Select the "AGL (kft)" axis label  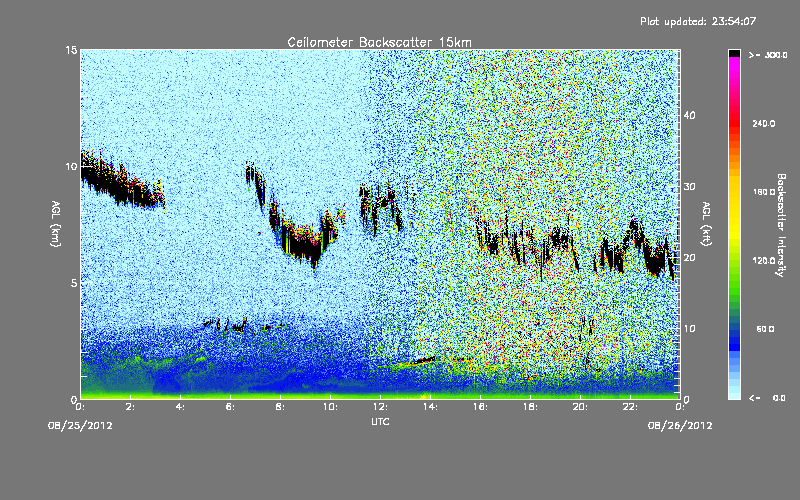[x=706, y=224]
